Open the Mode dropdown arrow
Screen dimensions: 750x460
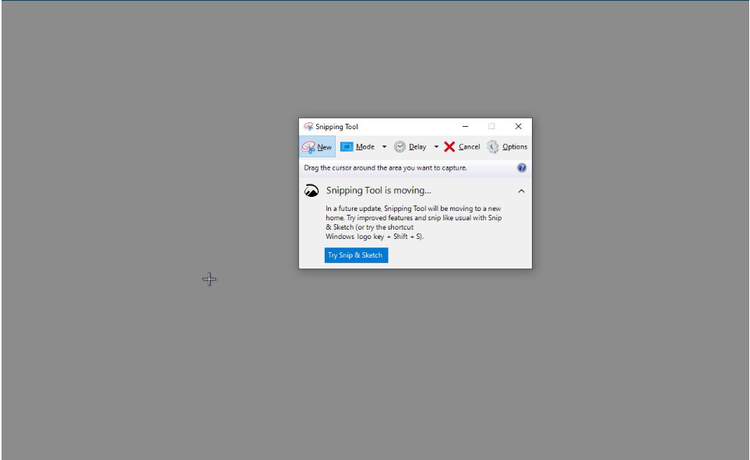point(384,147)
